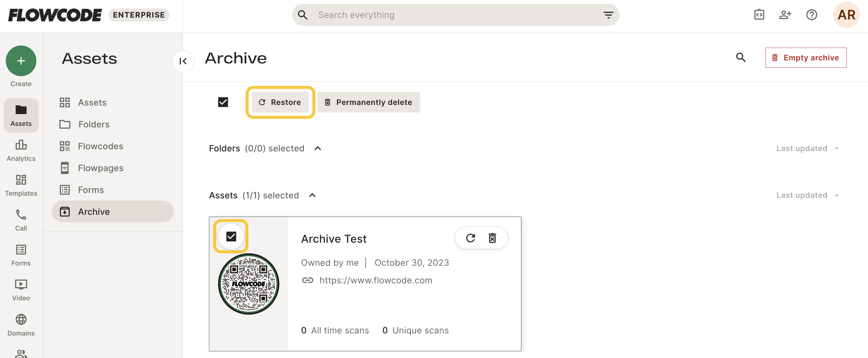Open the Forms icon in the left rail

coord(21,255)
